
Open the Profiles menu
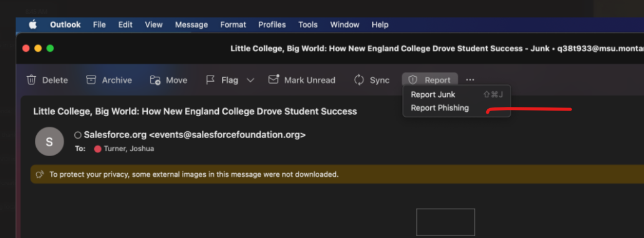pos(272,25)
